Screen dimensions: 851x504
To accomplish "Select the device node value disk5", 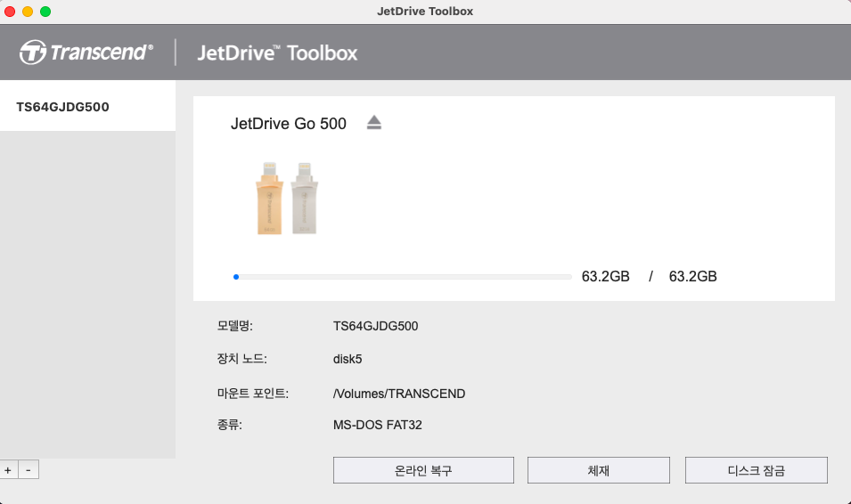I will (x=348, y=359).
